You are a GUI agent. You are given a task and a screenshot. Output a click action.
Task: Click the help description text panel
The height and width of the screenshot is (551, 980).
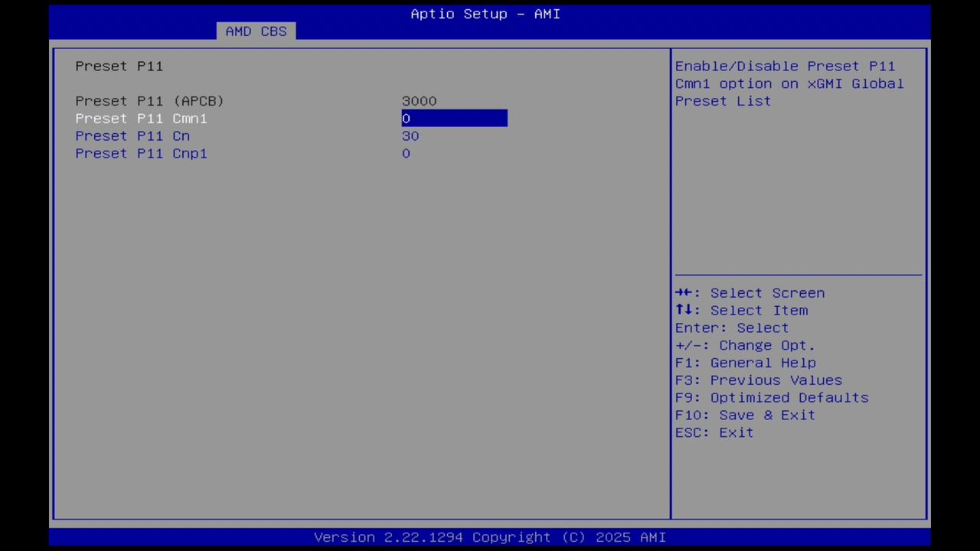point(789,83)
